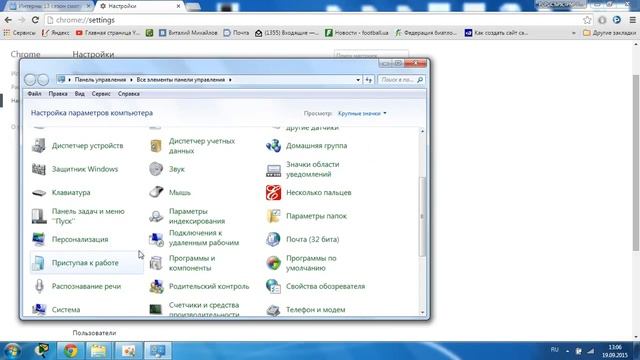640x360 pixels.
Task: Open the Справка menu
Action: [x=129, y=94]
